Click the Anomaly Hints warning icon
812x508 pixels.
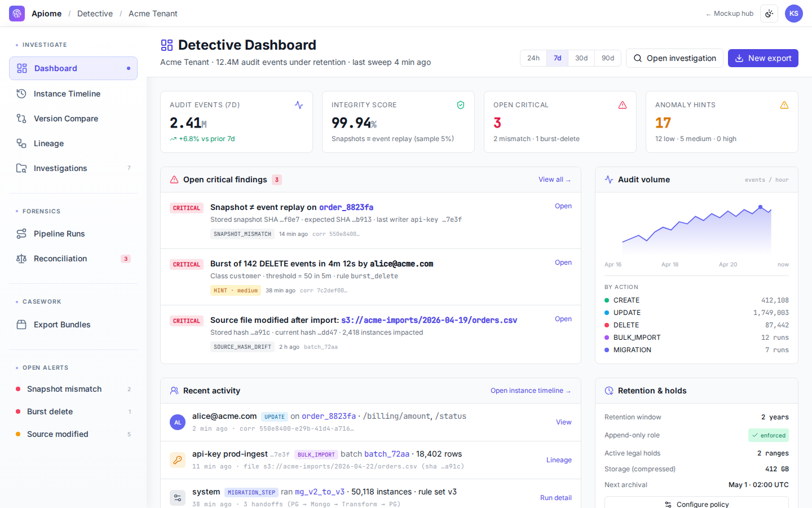tap(784, 105)
